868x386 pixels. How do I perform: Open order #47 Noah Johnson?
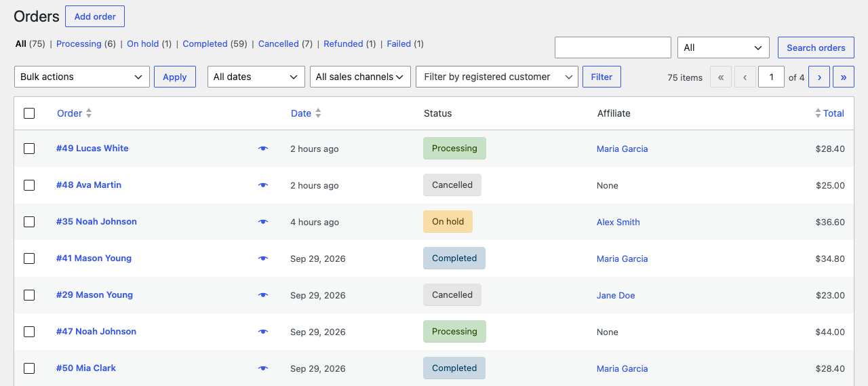(96, 331)
